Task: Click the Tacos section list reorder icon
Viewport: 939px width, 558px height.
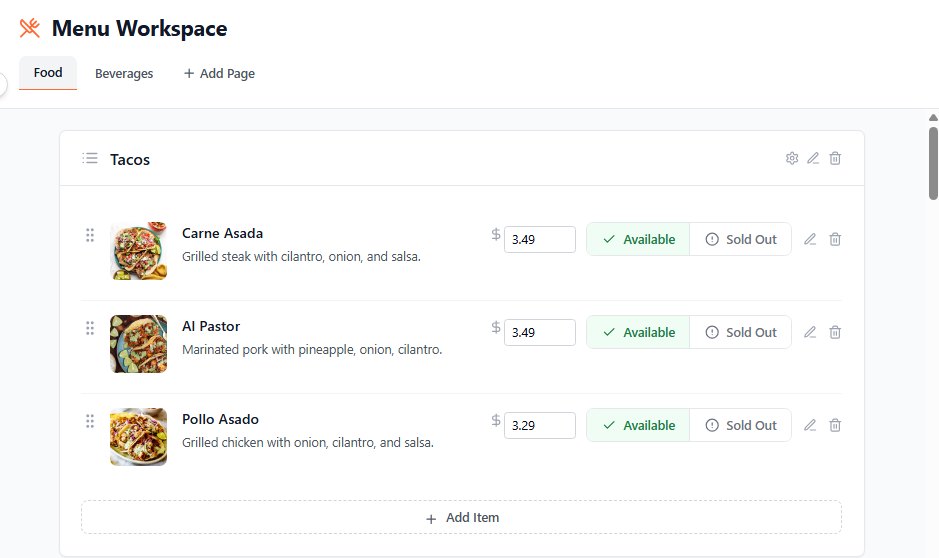Action: (90, 158)
